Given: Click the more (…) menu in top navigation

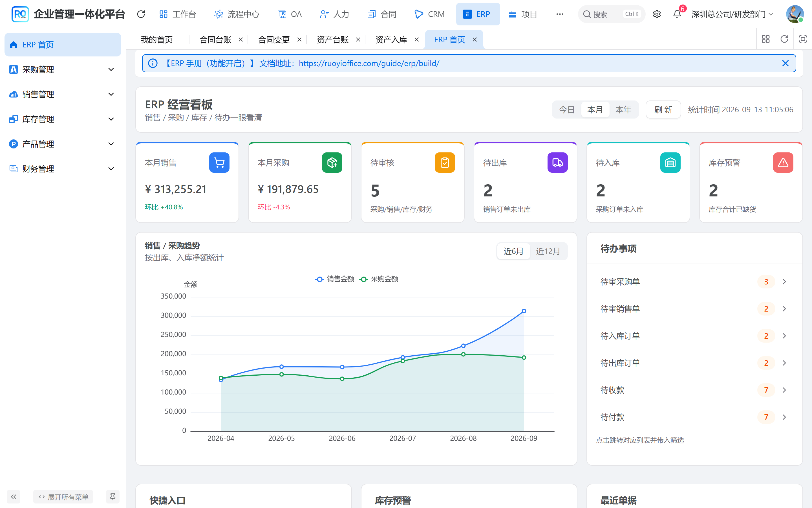Looking at the screenshot, I should (560, 14).
